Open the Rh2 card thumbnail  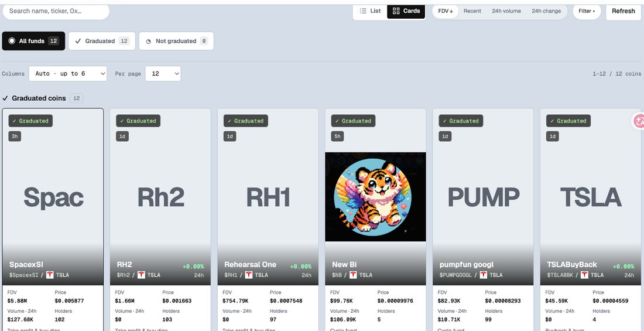160,197
